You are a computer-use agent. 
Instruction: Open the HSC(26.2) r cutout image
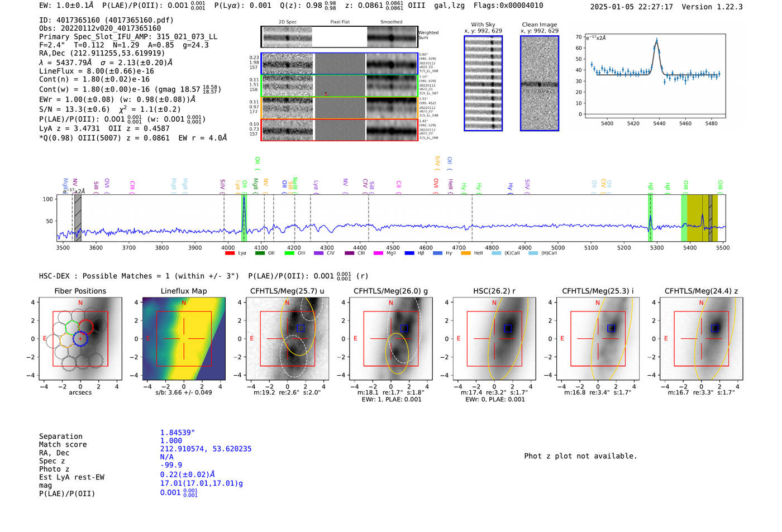coord(494,339)
